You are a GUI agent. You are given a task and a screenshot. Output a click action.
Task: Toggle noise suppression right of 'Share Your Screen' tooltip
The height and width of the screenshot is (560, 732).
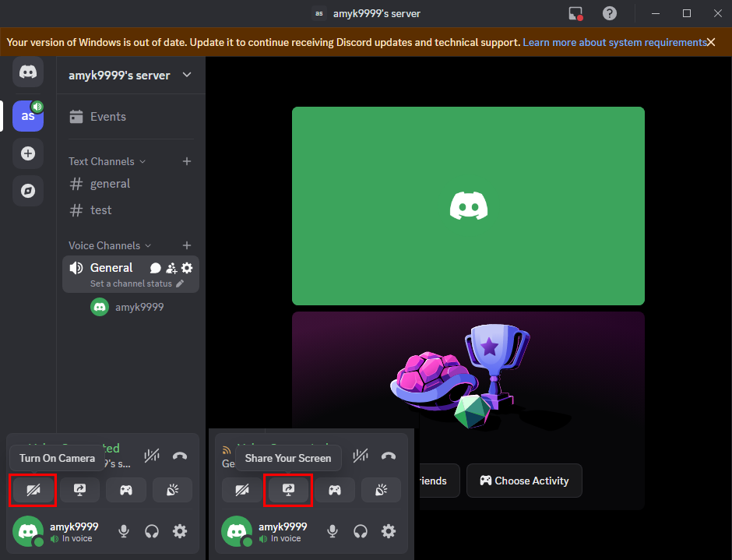(361, 456)
